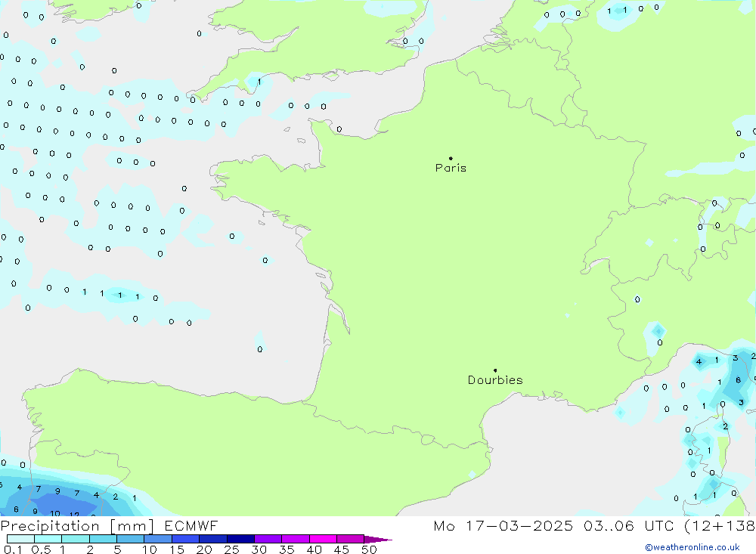Pick the 0.1–0.5 mm legend color
The height and width of the screenshot is (554, 756).
tap(20, 539)
